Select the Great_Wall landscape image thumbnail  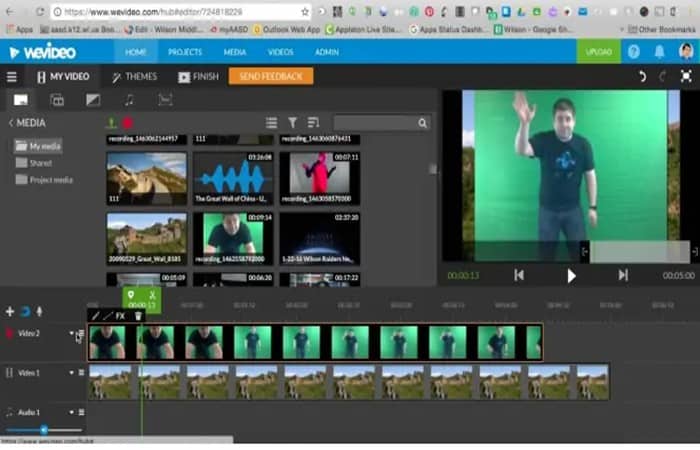[146, 238]
